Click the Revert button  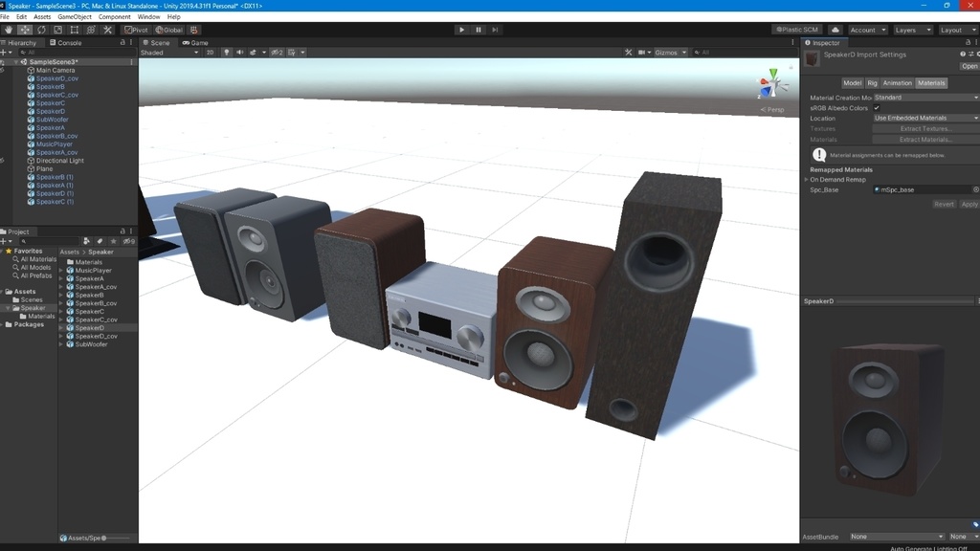click(x=944, y=205)
